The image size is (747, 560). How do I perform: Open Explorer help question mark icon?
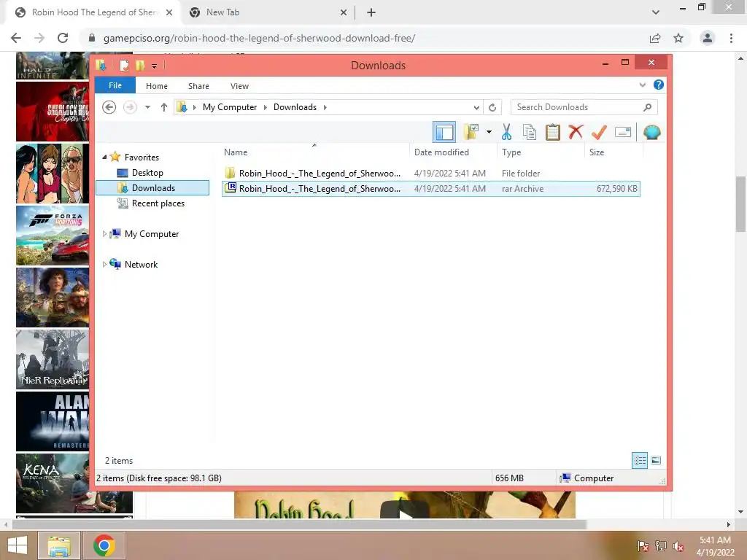[659, 85]
